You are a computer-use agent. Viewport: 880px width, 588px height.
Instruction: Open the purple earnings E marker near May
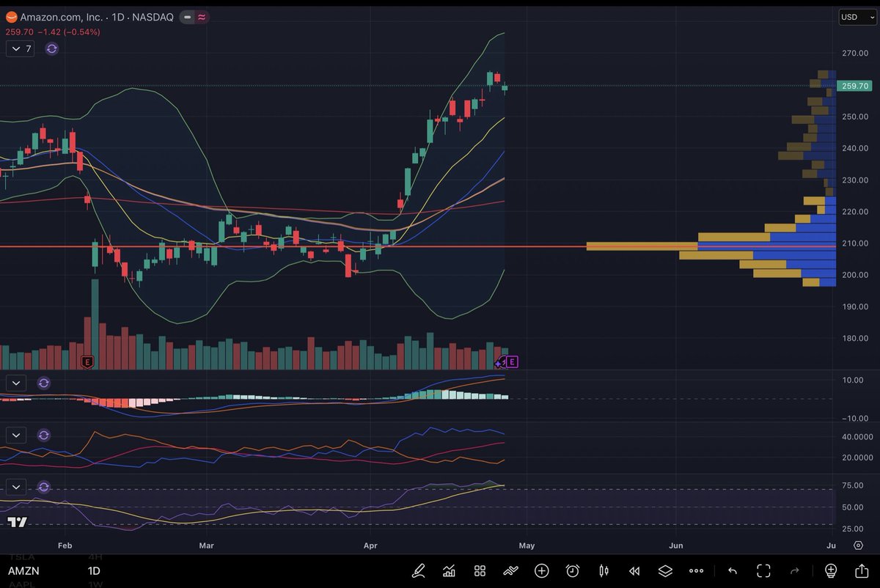[512, 361]
